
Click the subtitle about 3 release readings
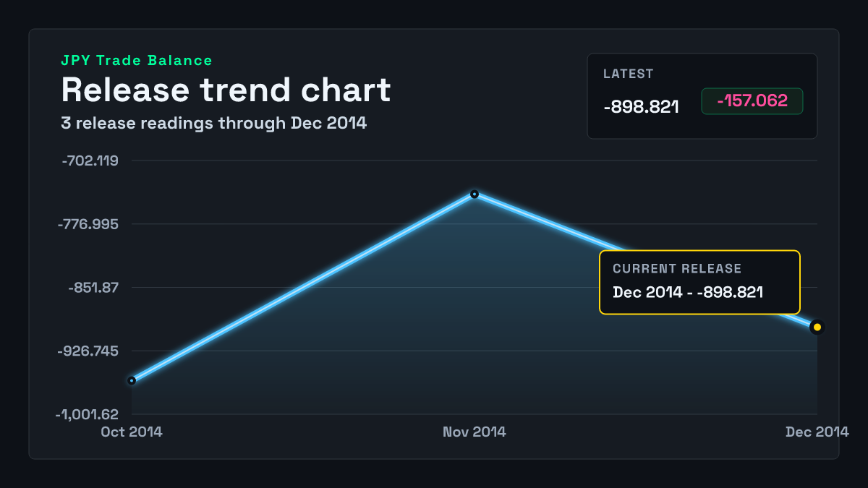click(214, 123)
